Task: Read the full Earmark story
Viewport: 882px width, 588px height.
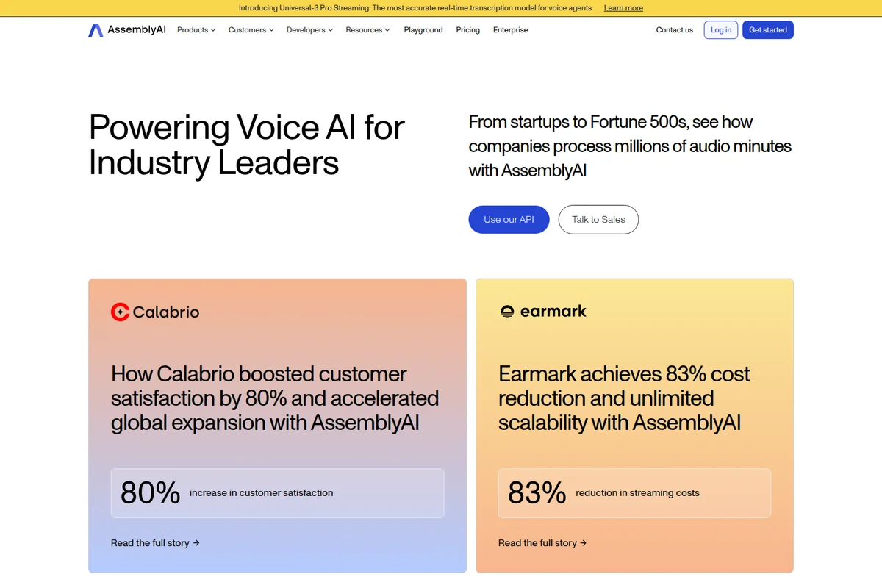Action: 538,542
